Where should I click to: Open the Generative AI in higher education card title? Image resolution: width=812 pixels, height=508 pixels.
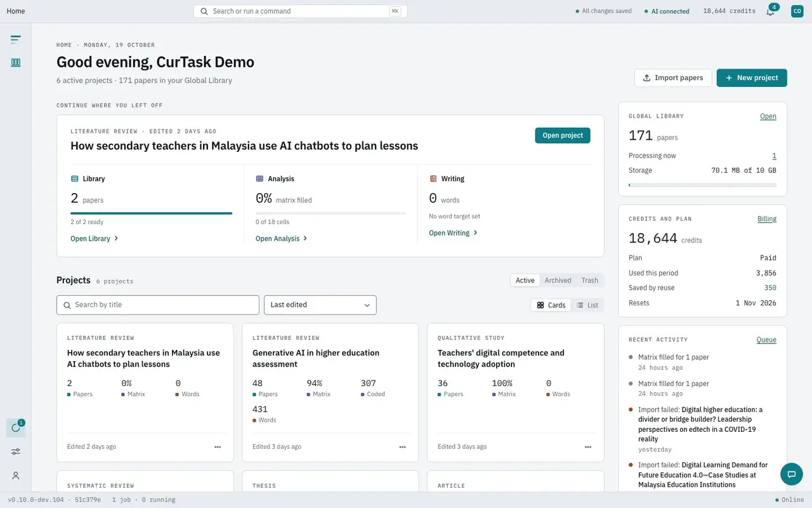[x=316, y=359]
